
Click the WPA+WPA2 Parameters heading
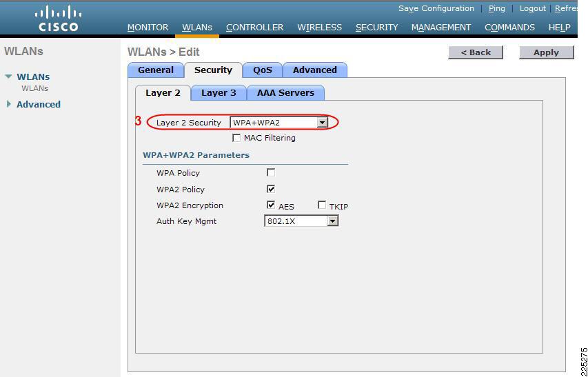click(x=196, y=155)
